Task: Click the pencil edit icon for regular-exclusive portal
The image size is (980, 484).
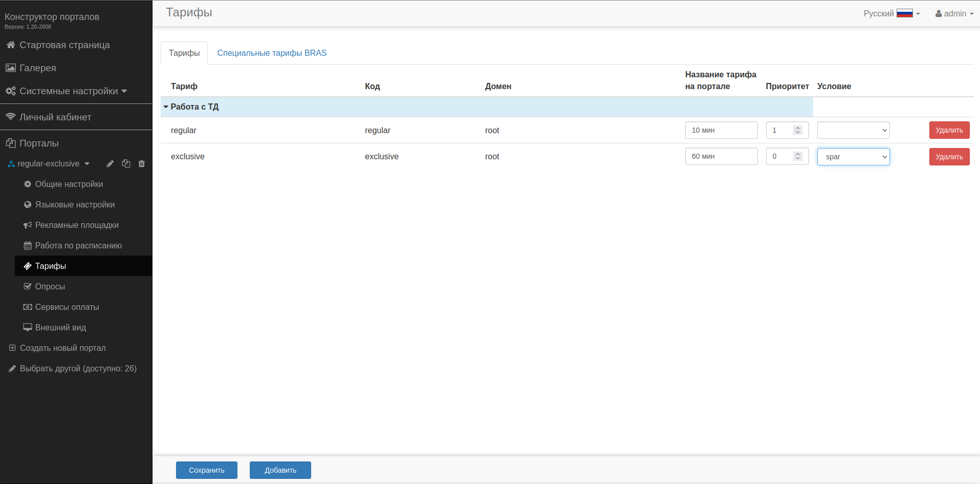Action: pos(110,164)
